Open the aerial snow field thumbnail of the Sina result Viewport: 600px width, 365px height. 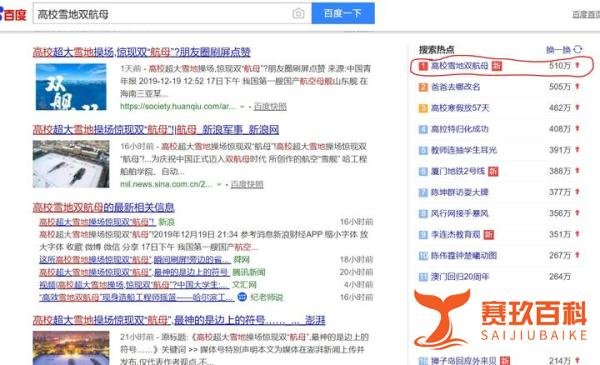[x=71, y=164]
